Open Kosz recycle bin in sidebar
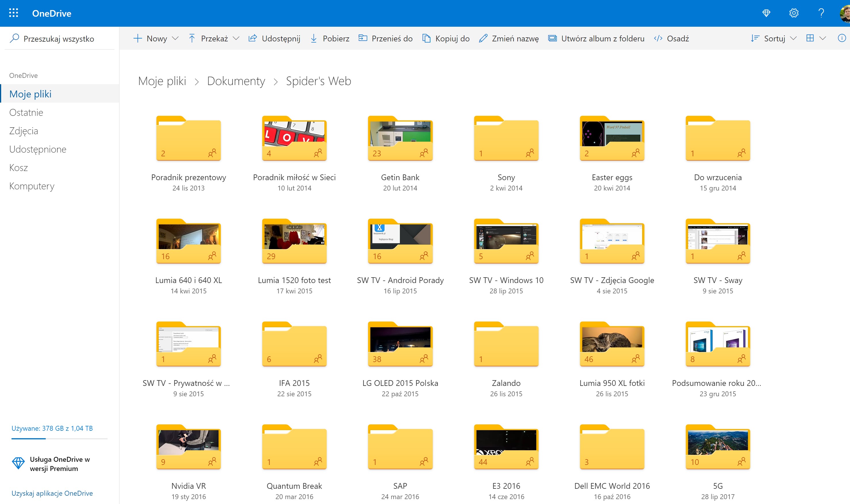This screenshot has height=504, width=850. [x=18, y=168]
